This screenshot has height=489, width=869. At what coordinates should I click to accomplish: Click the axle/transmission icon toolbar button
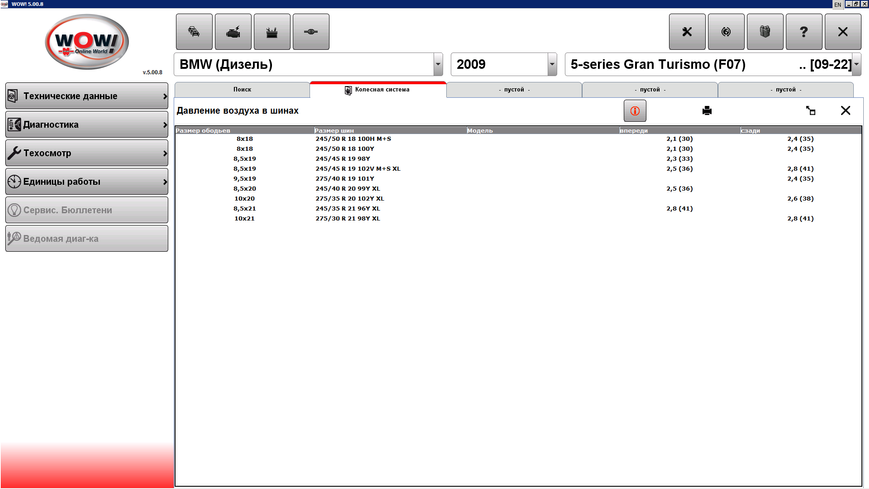pos(311,32)
